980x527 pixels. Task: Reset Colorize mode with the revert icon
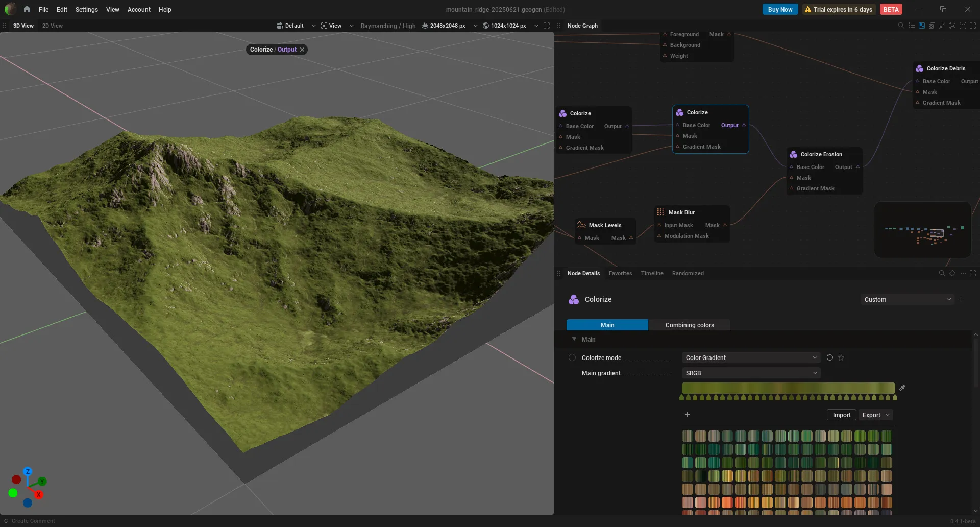pos(829,357)
